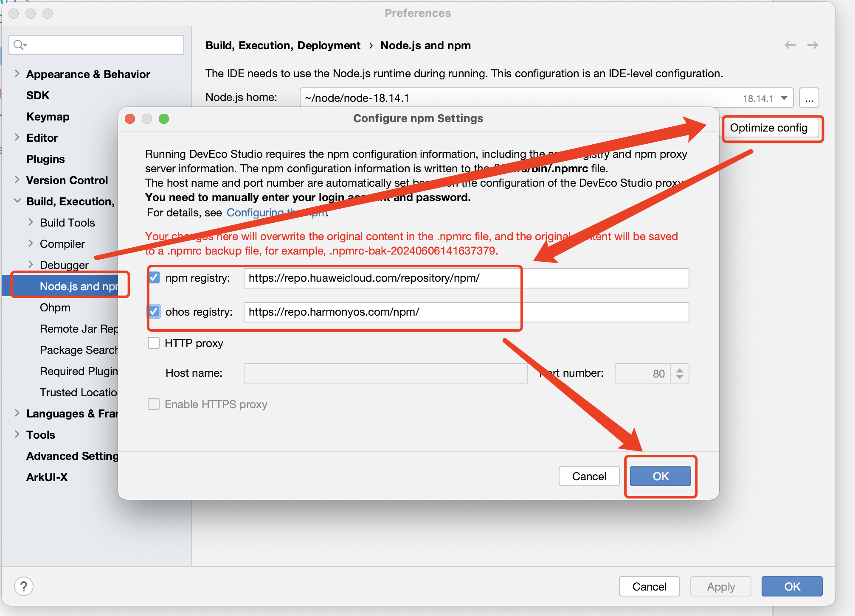This screenshot has height=616, width=855.
Task: Open the Configuring the npm link
Action: coord(278,213)
